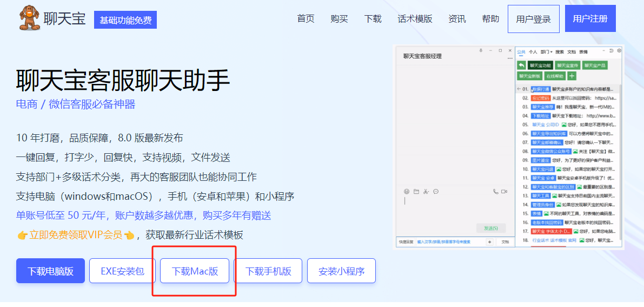Click the speech bubble icon in chat toolbar
The height and width of the screenshot is (307, 644).
click(x=436, y=191)
